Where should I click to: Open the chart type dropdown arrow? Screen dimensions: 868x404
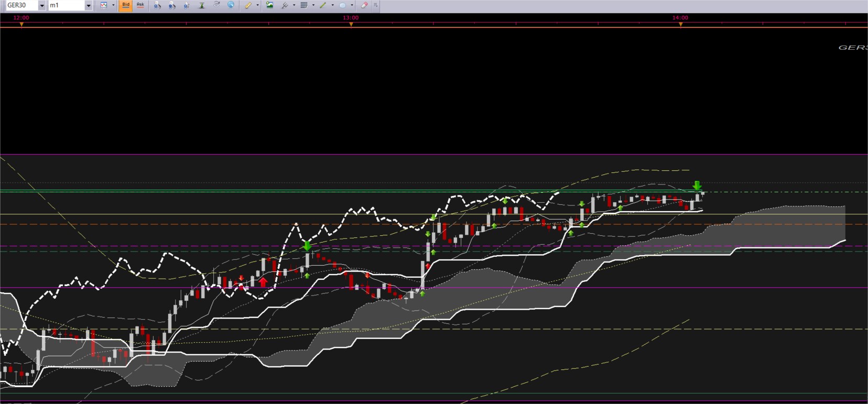113,5
